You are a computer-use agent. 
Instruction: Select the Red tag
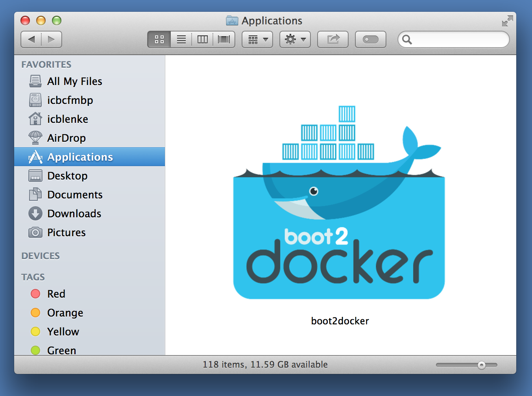tap(89, 294)
